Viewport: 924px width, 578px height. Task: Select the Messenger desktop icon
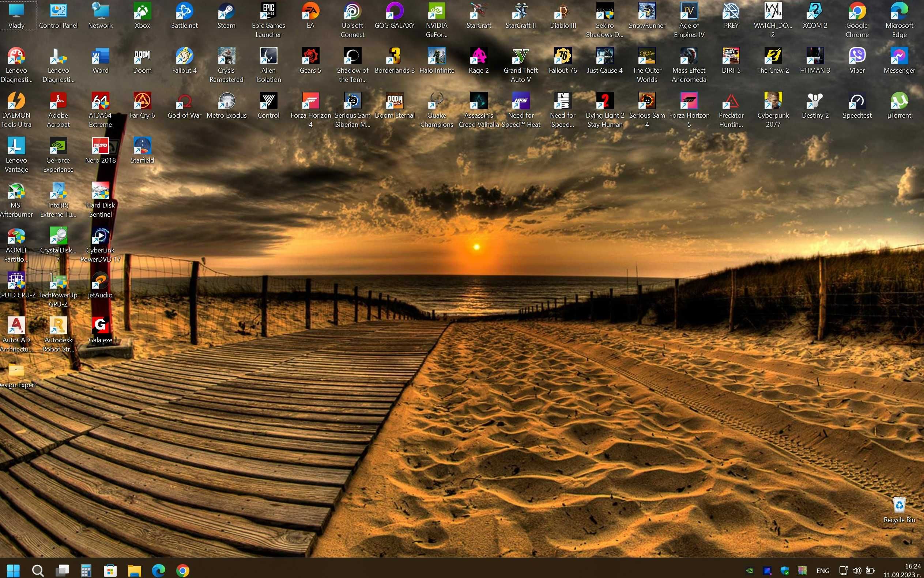[x=899, y=61]
